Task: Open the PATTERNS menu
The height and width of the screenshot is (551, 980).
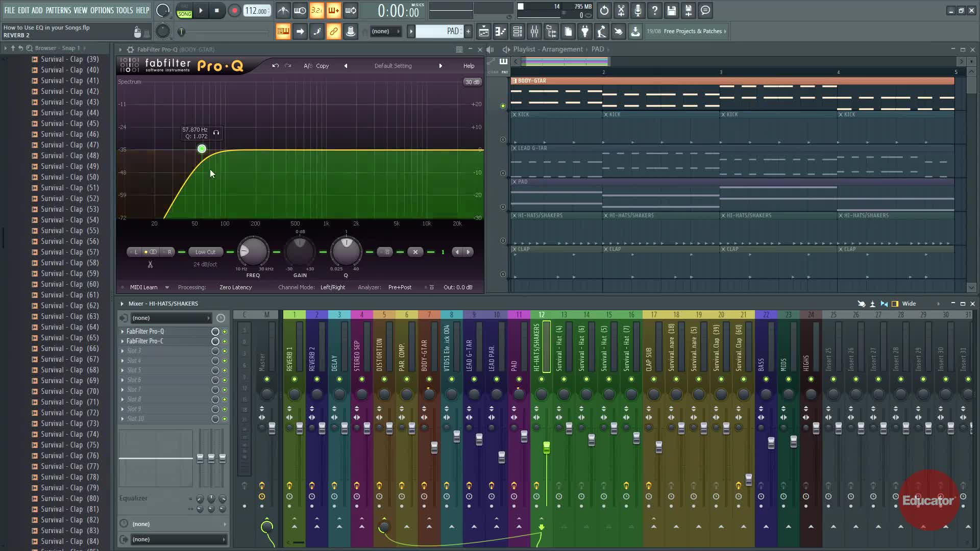Action: click(58, 10)
